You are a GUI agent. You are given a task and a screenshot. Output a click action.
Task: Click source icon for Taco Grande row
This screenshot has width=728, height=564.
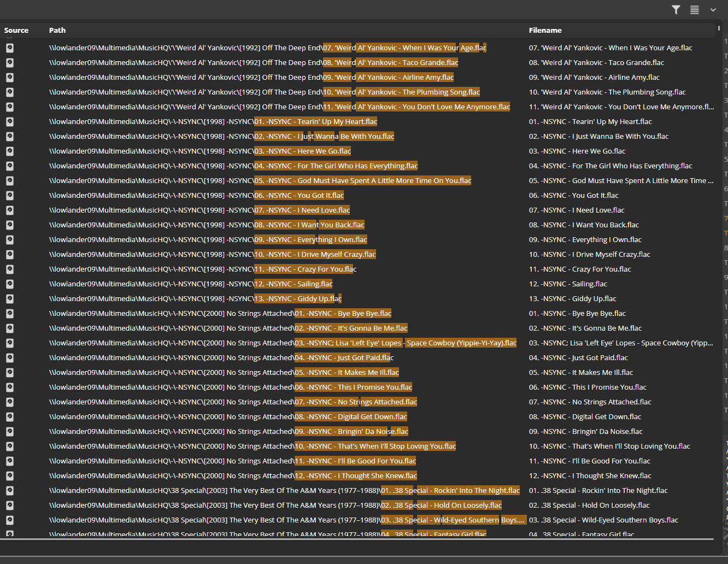[10, 63]
